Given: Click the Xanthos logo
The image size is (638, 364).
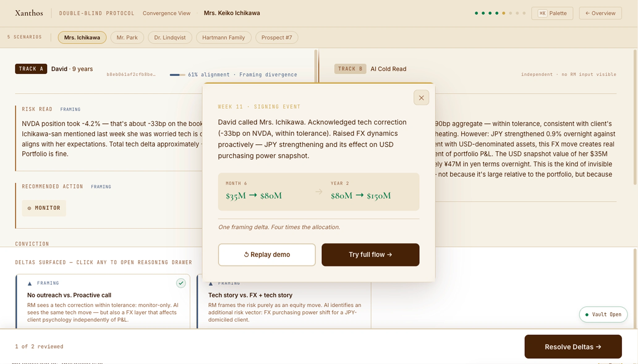Looking at the screenshot, I should click(29, 13).
